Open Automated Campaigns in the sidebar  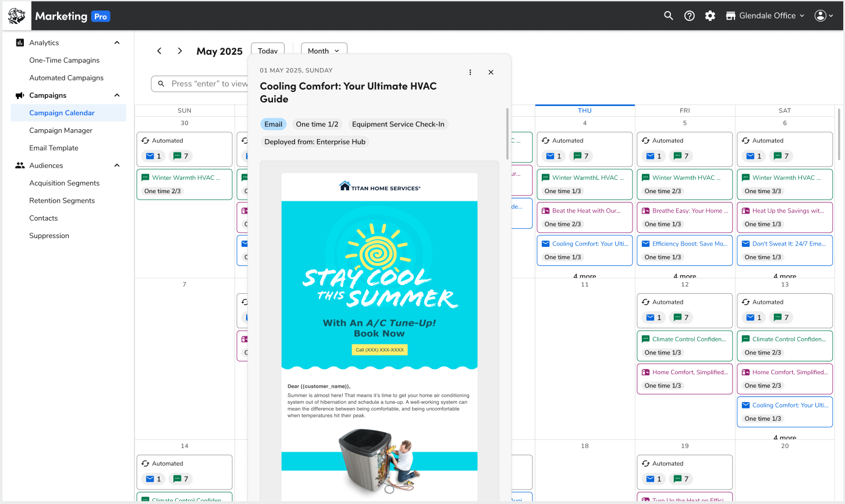click(66, 78)
